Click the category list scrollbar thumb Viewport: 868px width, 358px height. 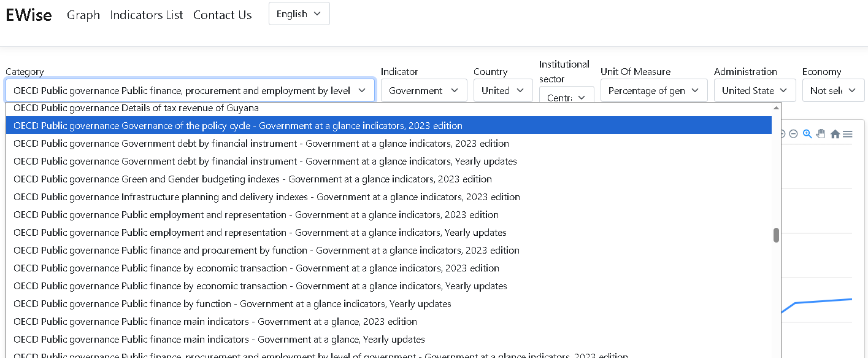776,235
